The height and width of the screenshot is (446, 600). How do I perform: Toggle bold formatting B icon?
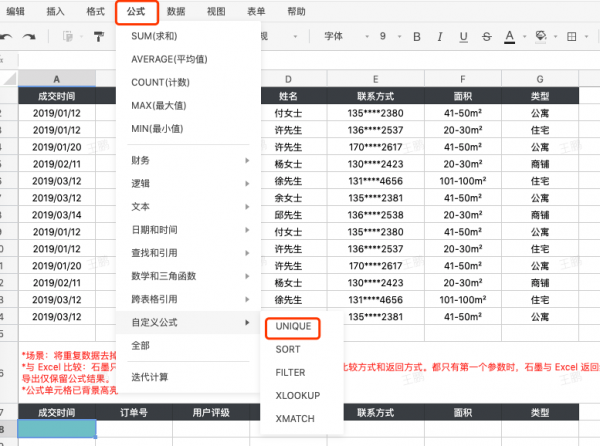(417, 37)
